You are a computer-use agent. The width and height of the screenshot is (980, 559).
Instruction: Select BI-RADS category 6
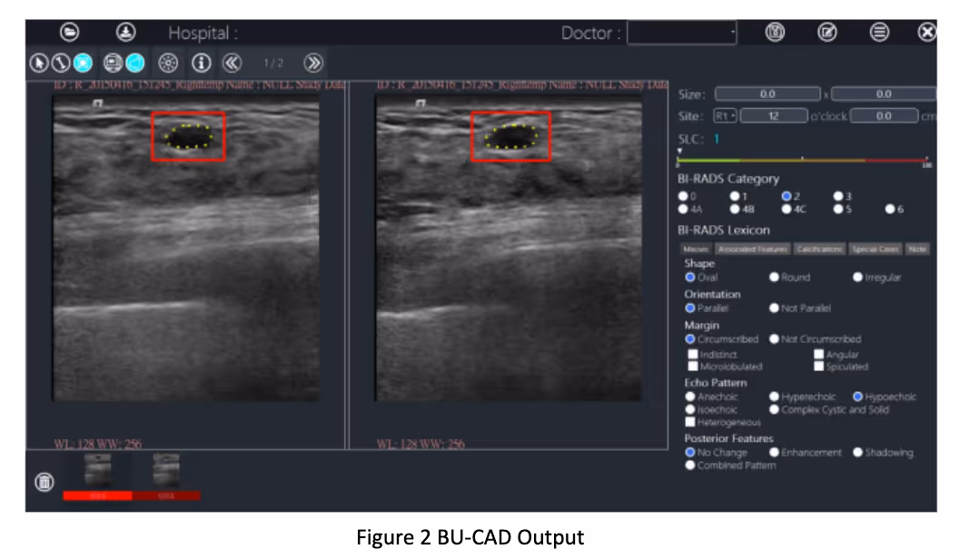tap(890, 210)
